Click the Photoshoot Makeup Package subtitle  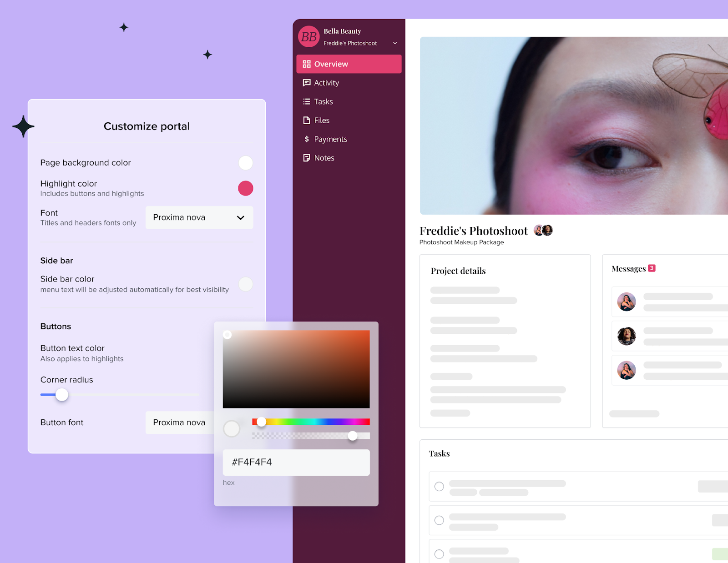click(461, 242)
